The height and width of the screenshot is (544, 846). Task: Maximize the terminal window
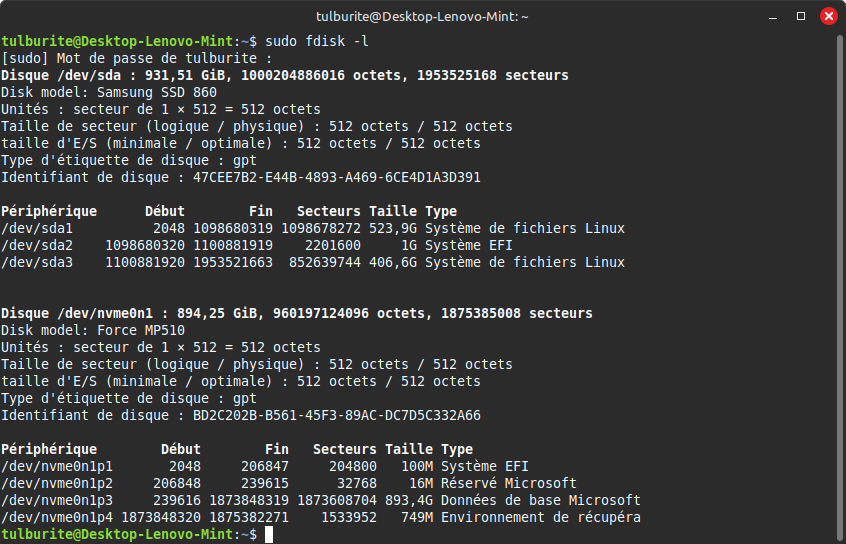tap(801, 16)
